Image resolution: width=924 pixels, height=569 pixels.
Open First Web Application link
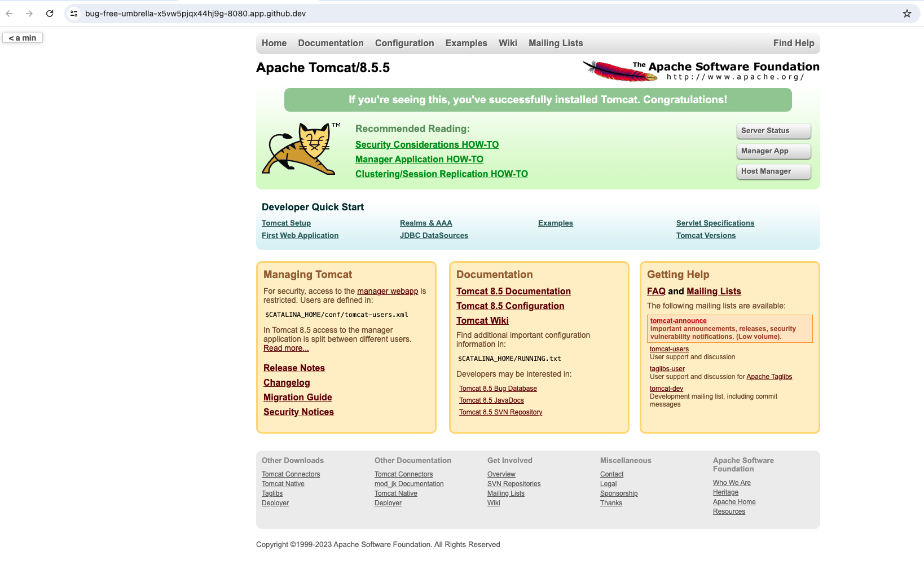pyautogui.click(x=300, y=236)
